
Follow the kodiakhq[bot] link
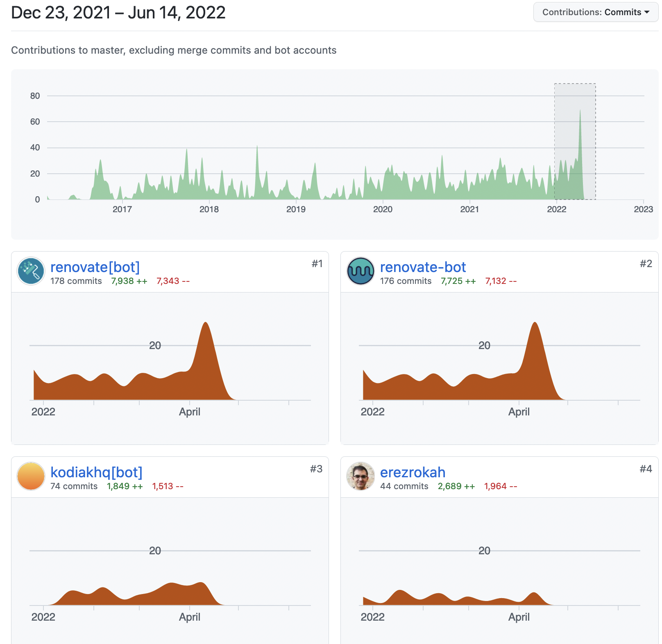tap(96, 472)
